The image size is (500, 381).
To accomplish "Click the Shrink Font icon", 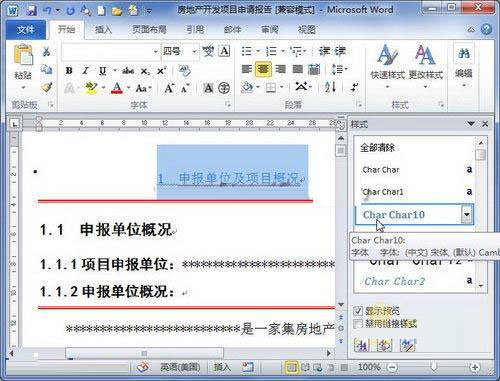I will 185,88.
